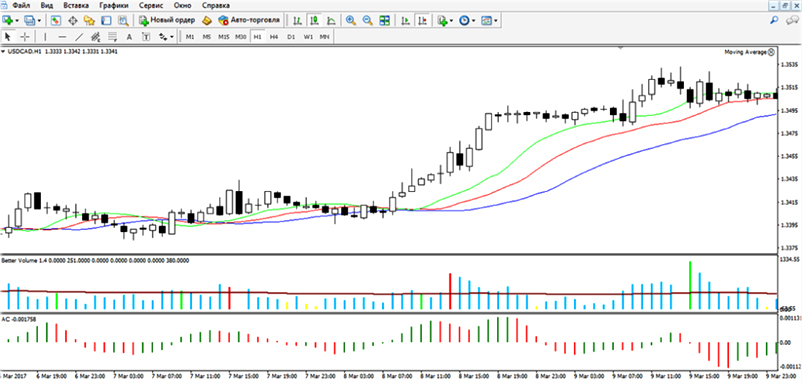
Task: Click the chart shift triangle marker
Action: pyautogui.click(x=621, y=49)
